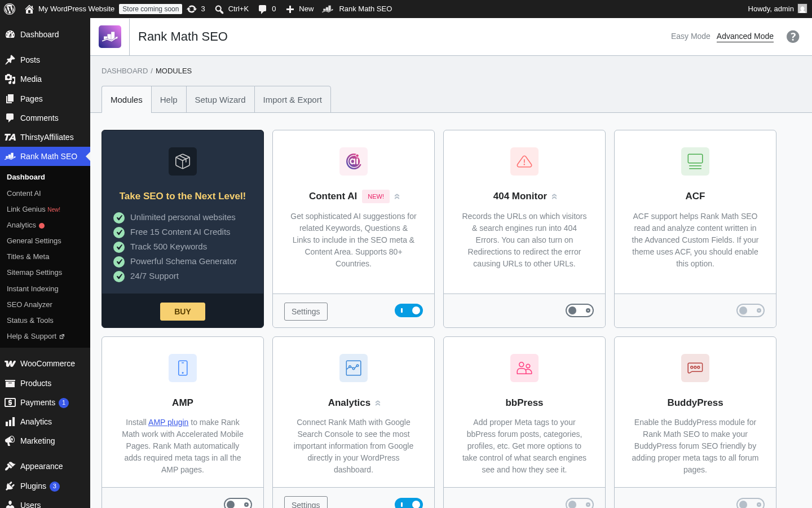The height and width of the screenshot is (508, 812).
Task: Open Help & Support external link
Action: click(36, 336)
